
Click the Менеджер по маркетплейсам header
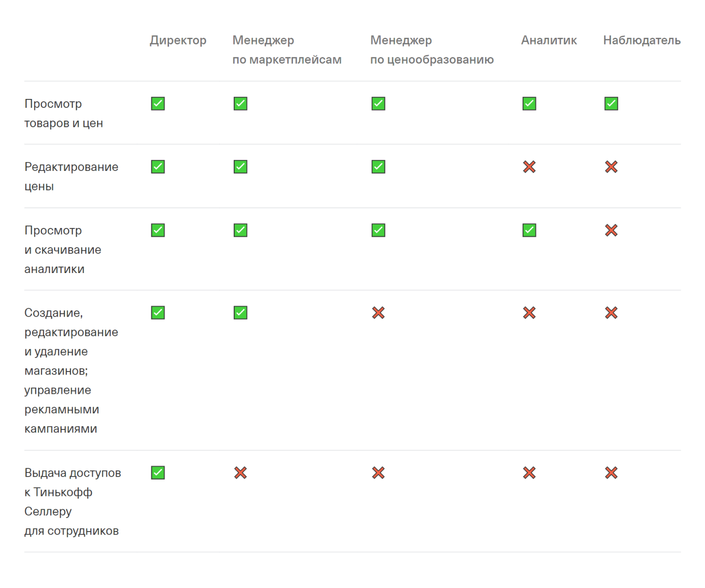tap(287, 50)
